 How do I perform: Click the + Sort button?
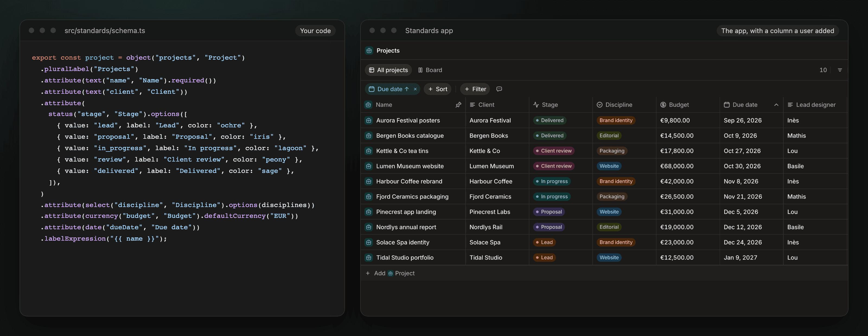point(437,89)
